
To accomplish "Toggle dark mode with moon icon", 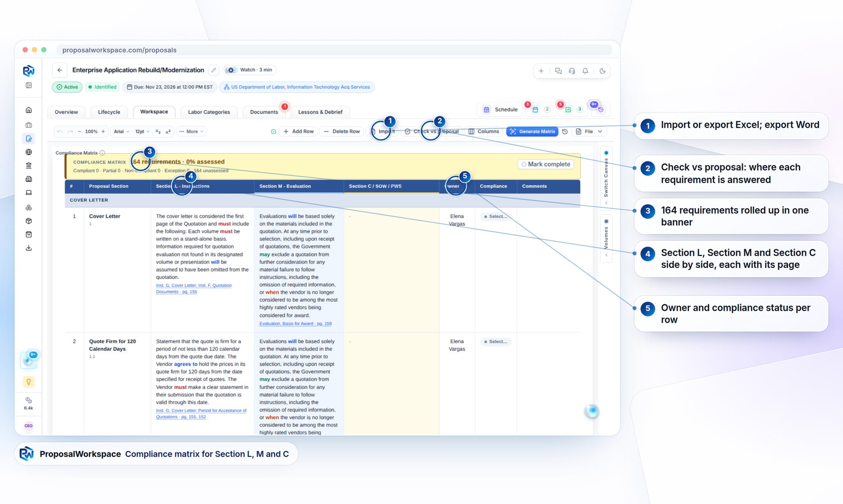I will [602, 71].
